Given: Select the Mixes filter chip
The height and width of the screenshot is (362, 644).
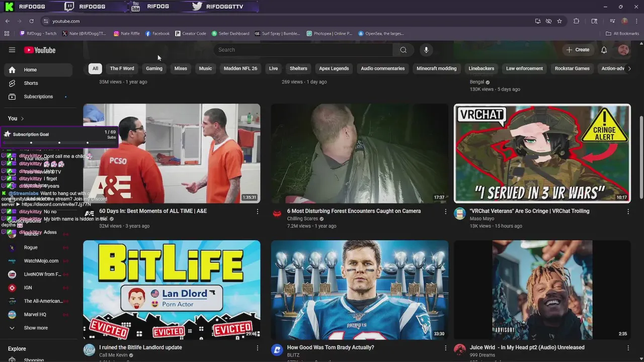Looking at the screenshot, I should [181, 68].
